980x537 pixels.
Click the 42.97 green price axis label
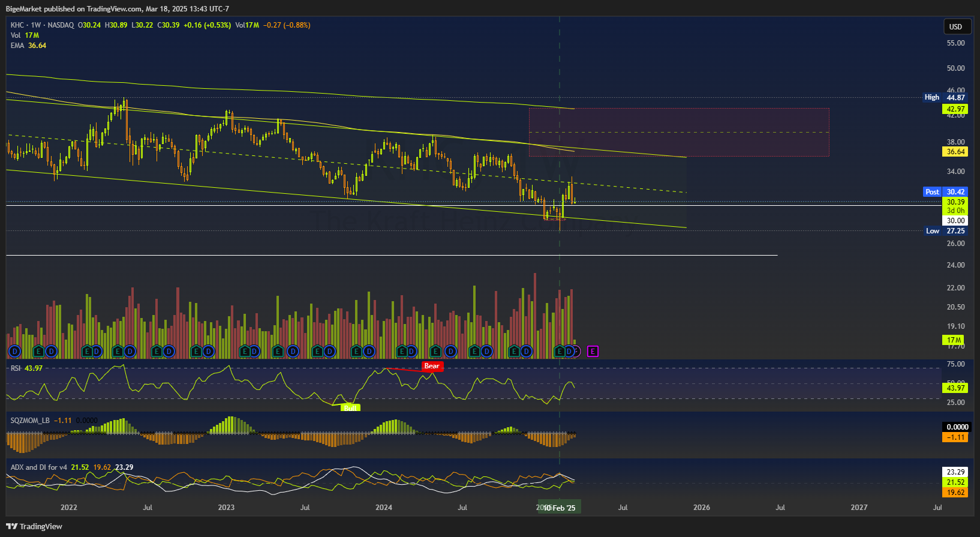(x=955, y=109)
